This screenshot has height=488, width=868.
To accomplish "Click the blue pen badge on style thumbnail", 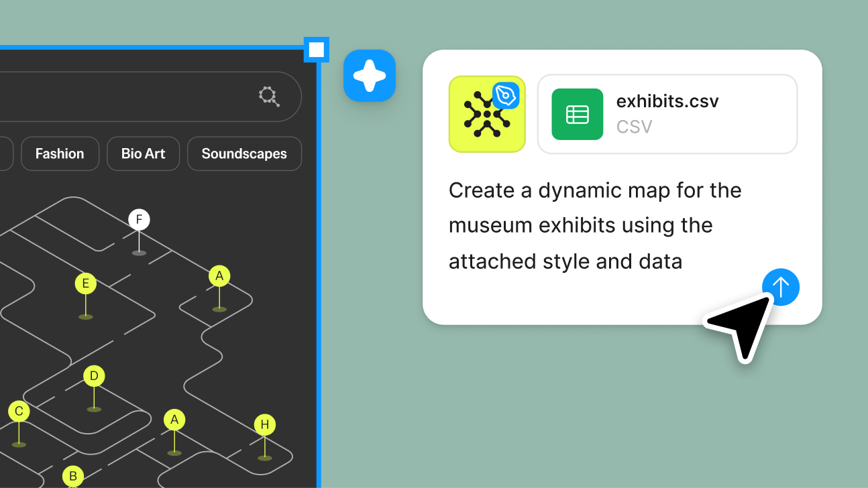I will [506, 96].
